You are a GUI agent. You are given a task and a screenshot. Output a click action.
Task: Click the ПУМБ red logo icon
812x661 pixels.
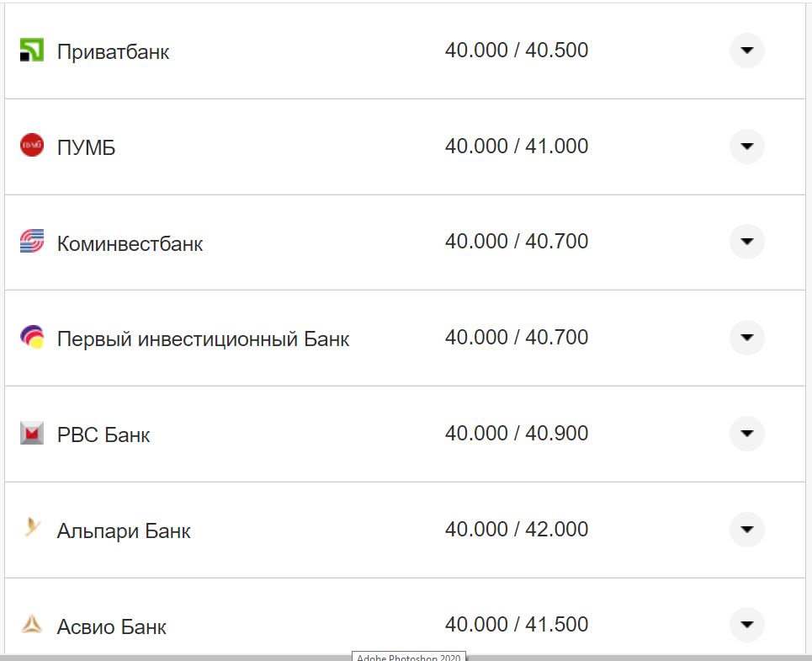tap(31, 146)
